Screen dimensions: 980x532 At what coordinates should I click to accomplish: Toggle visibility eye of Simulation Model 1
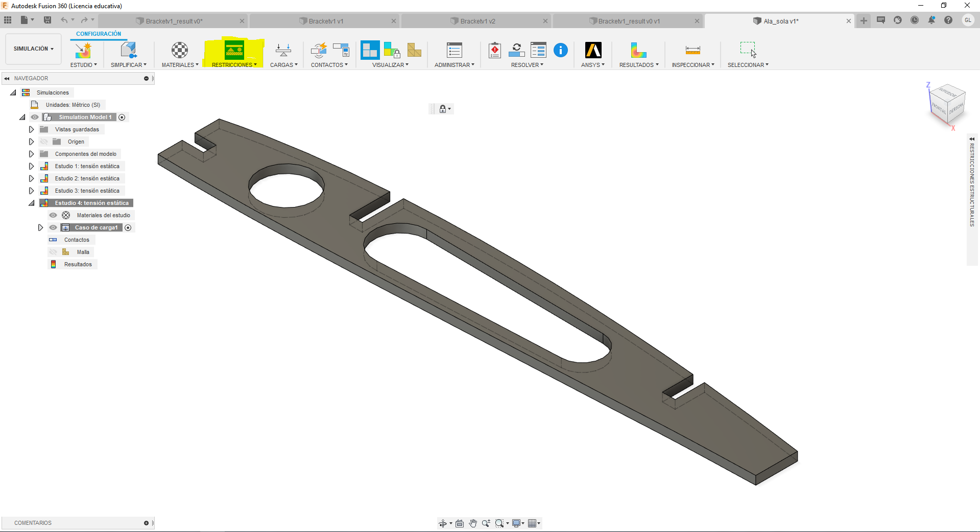tap(35, 117)
